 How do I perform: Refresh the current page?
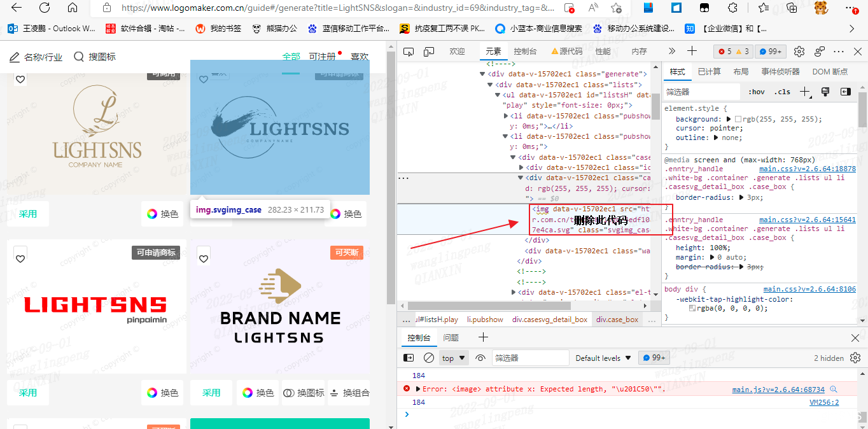tap(45, 8)
